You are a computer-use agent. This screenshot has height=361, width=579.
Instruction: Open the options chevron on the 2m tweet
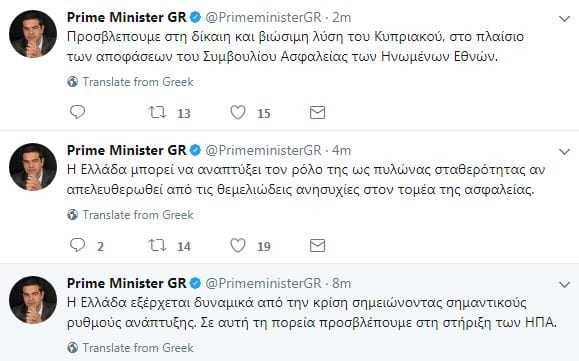pos(565,18)
